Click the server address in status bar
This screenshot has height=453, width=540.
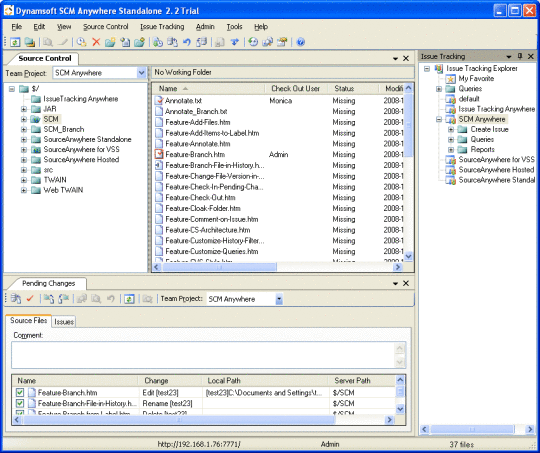(199, 444)
